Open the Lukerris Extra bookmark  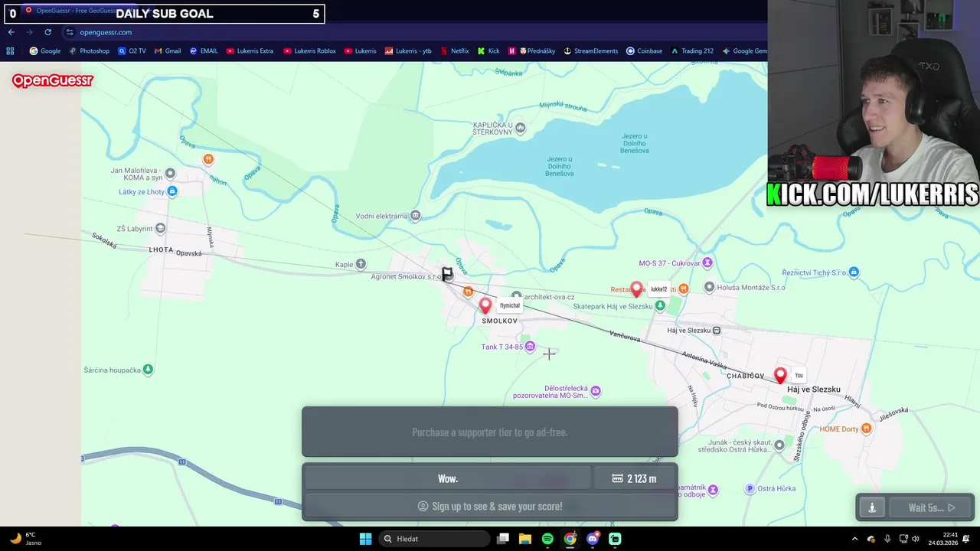click(250, 51)
